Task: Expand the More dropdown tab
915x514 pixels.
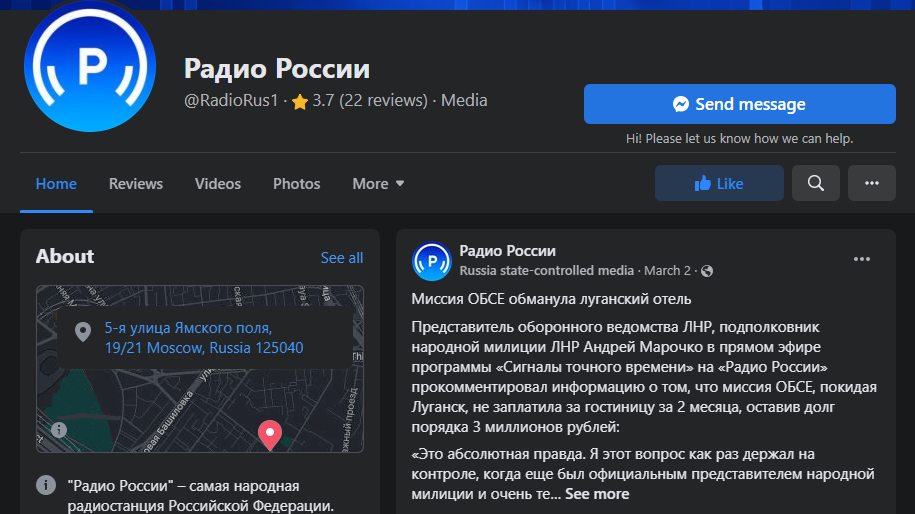Action: [x=378, y=184]
